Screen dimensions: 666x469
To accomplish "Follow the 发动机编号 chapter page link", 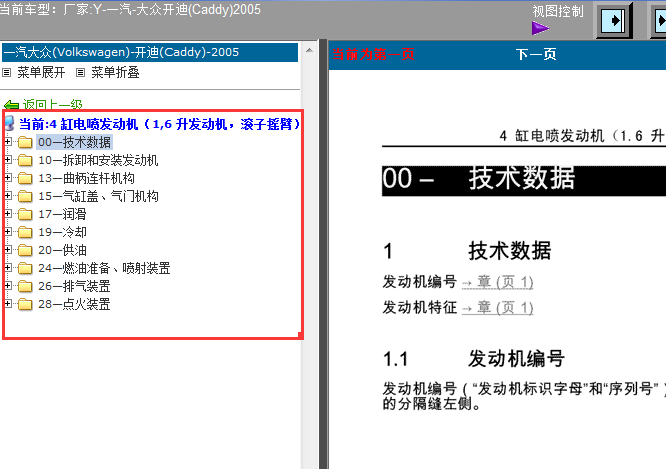I will tap(497, 282).
